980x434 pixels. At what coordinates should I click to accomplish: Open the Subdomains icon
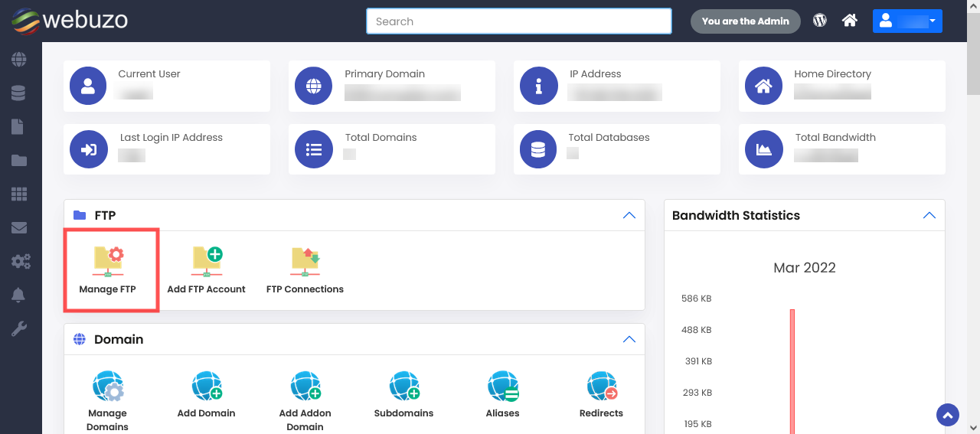click(x=403, y=388)
